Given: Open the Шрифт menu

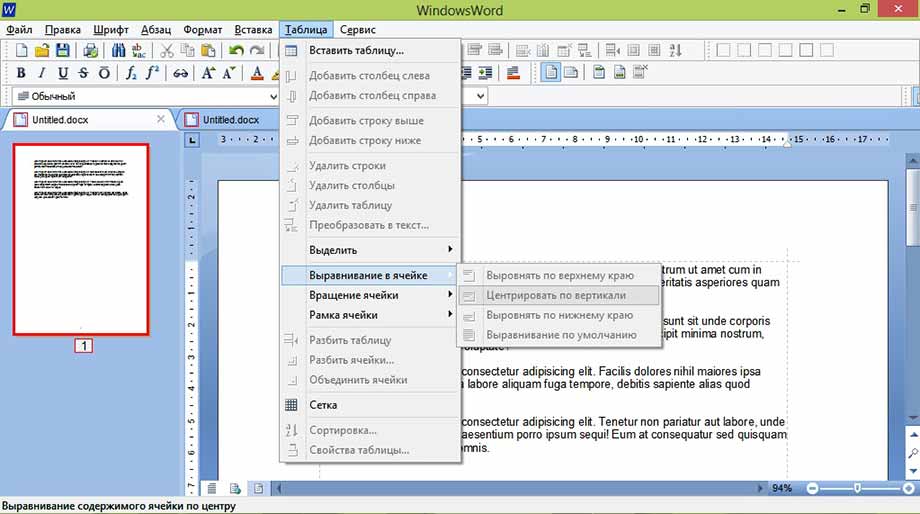Looking at the screenshot, I should [111, 29].
